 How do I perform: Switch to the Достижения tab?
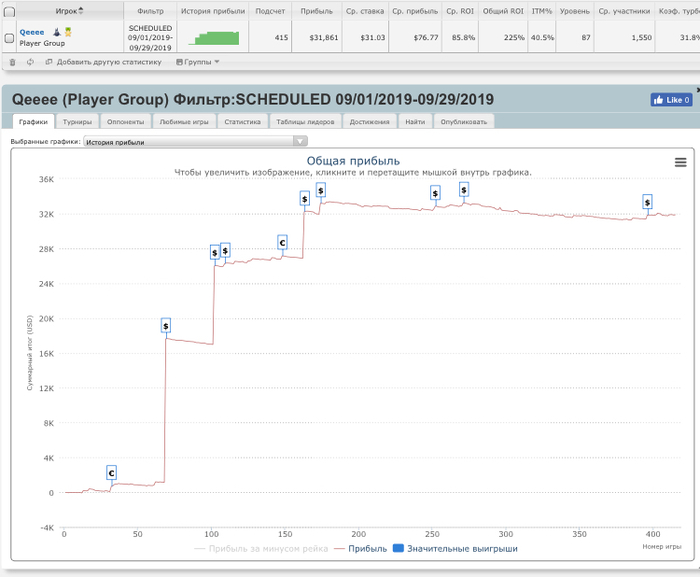tap(370, 121)
